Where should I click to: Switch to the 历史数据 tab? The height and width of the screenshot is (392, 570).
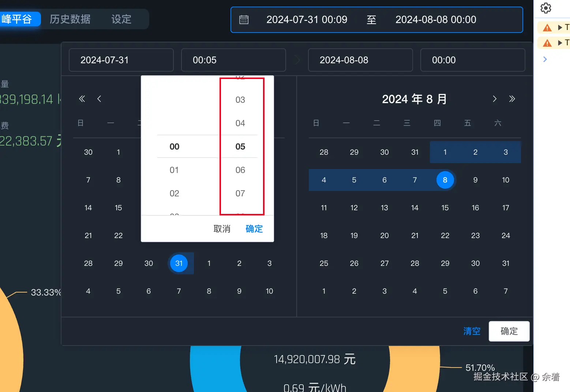click(x=70, y=19)
